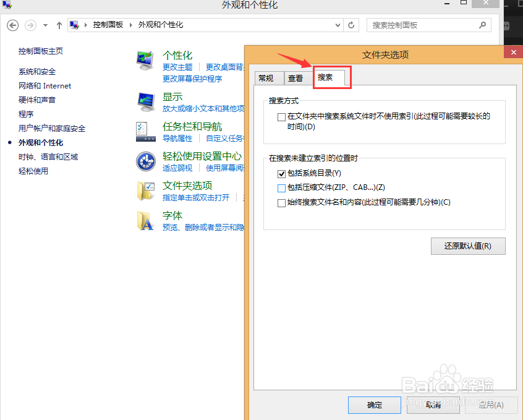523x420 pixels.
Task: Select the 任务栏和导航 icon
Action: pos(145,130)
